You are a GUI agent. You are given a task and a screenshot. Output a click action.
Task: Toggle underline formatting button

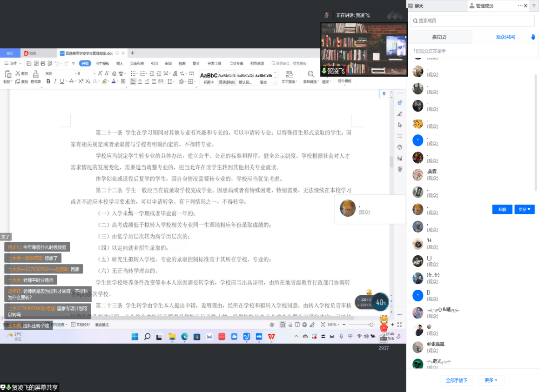coord(62,81)
